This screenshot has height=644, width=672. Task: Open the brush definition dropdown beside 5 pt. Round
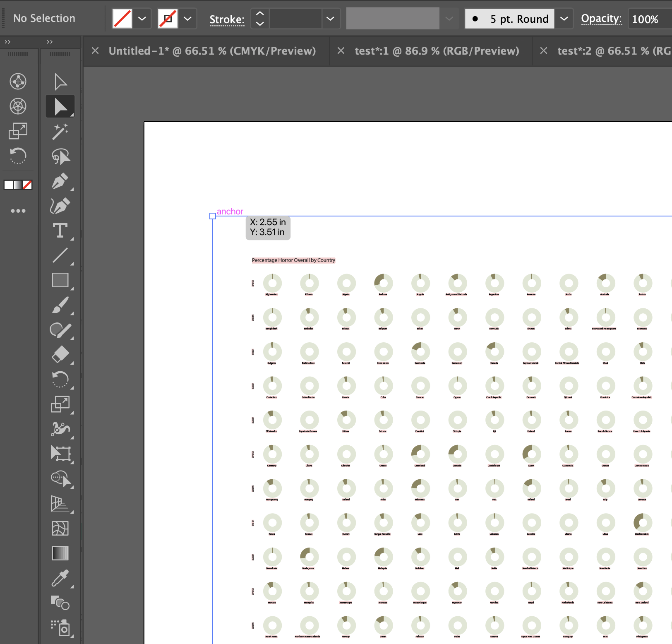click(x=564, y=19)
